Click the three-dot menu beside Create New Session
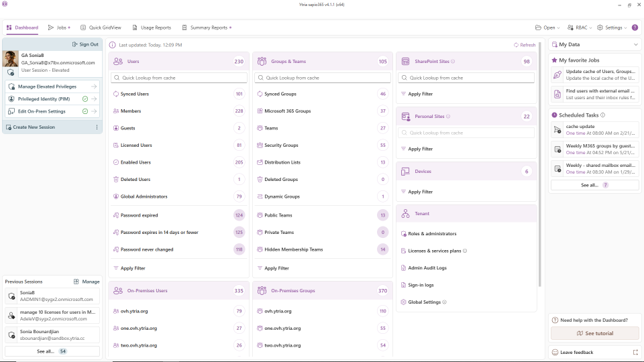Image resolution: width=644 pixels, height=362 pixels. 97,127
